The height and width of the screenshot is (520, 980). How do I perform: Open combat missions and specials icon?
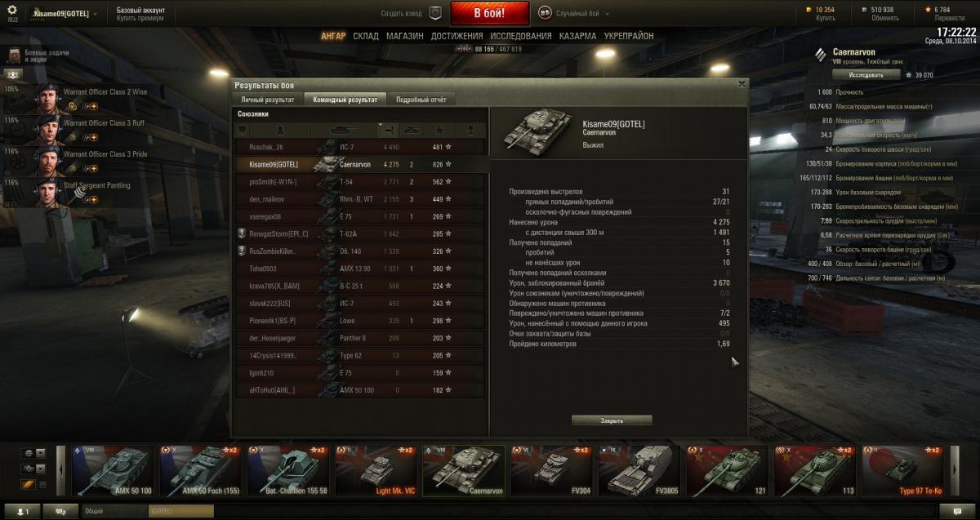[x=14, y=56]
